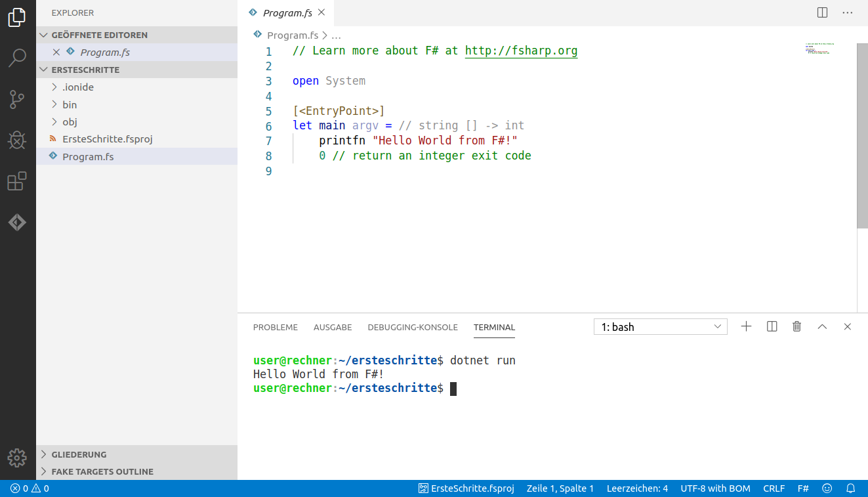This screenshot has width=868, height=497.
Task: Switch to the AUSGABE tab
Action: coord(333,327)
